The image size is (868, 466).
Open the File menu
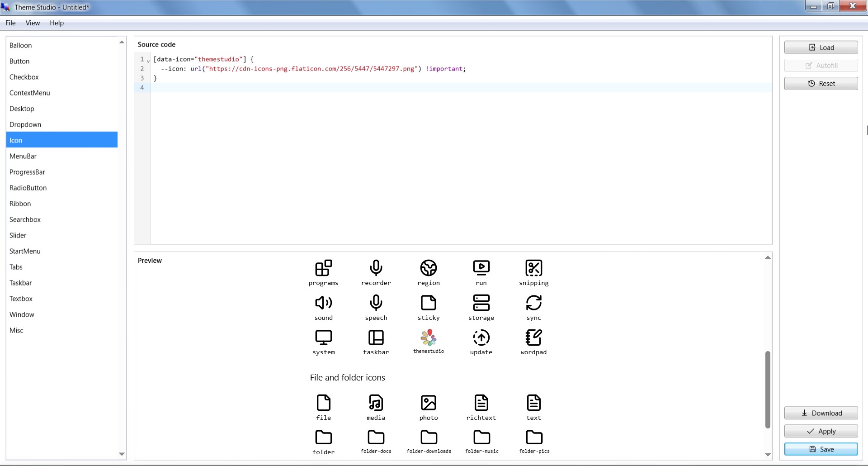(10, 23)
